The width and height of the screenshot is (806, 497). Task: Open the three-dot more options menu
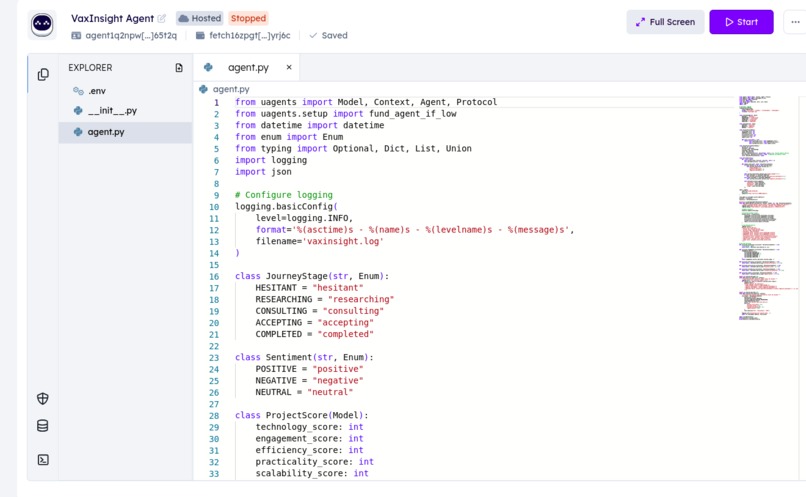[795, 22]
